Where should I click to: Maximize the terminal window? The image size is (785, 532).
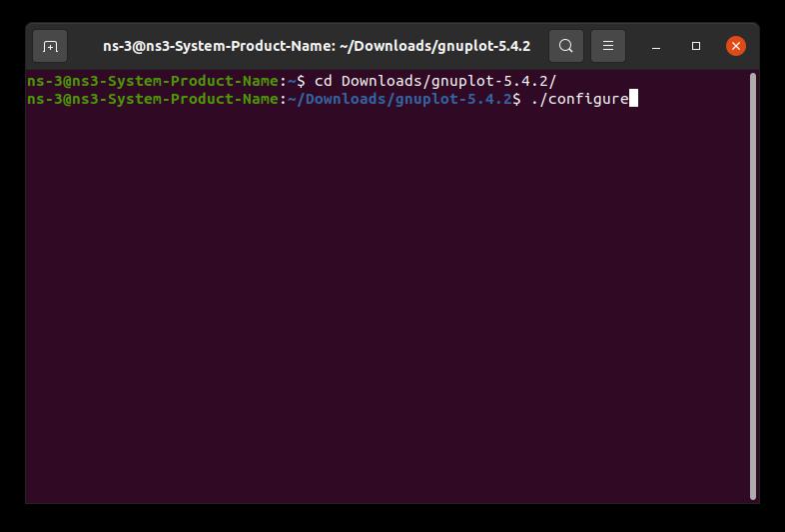[696, 46]
